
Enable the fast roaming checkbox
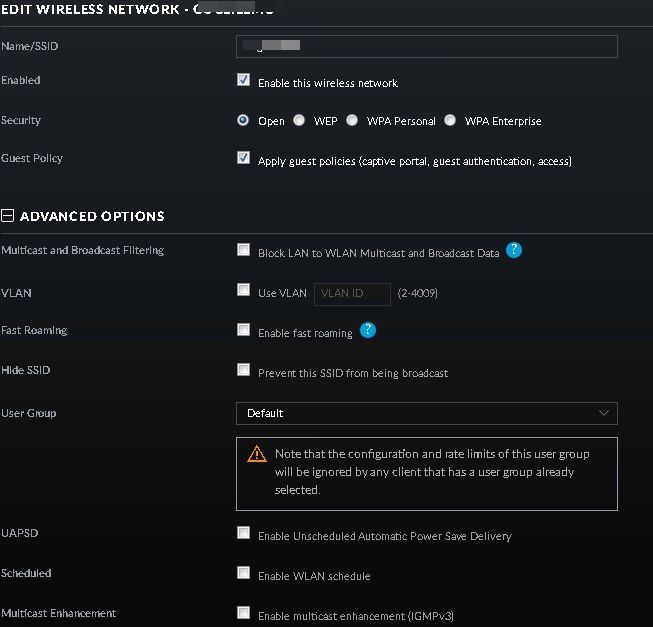[243, 330]
